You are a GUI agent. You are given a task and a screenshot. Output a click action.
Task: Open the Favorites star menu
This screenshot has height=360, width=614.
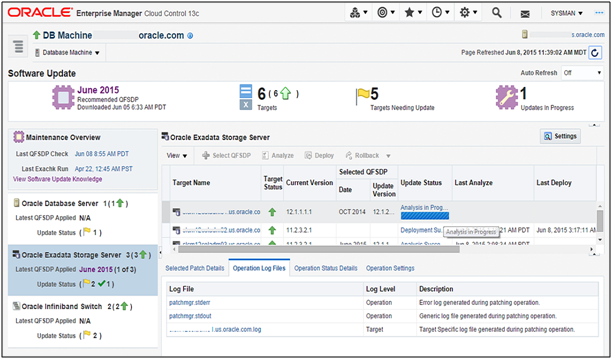(x=413, y=13)
